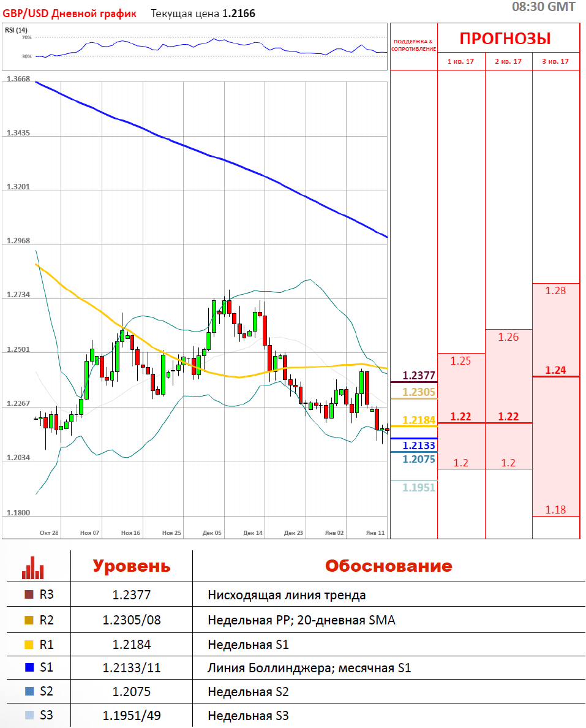Select the 1.2184 level label beside the chart

pos(419,420)
